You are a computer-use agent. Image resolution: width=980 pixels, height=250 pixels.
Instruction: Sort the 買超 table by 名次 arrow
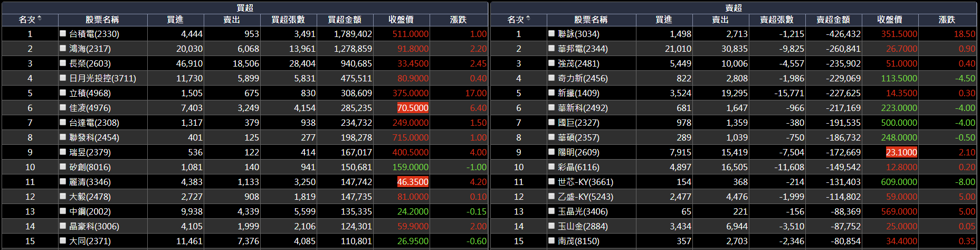point(40,19)
